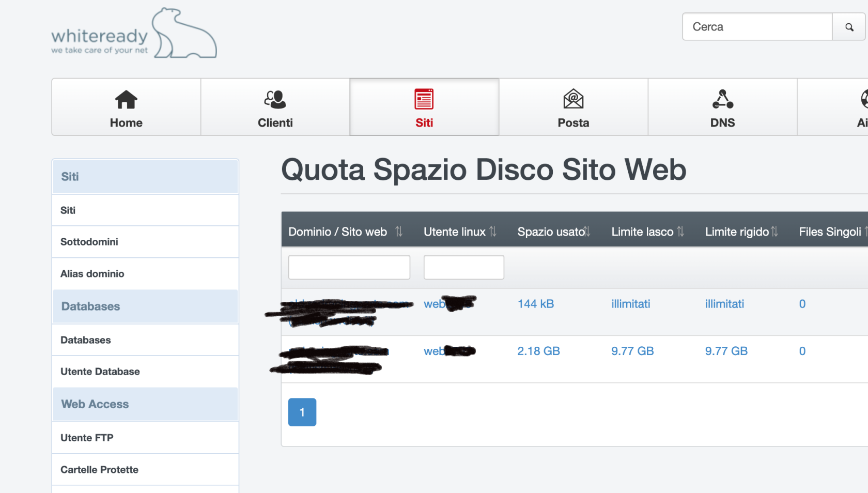Click Files Singoli 0 in 144 kB row
Image resolution: width=868 pixels, height=493 pixels.
[802, 304]
